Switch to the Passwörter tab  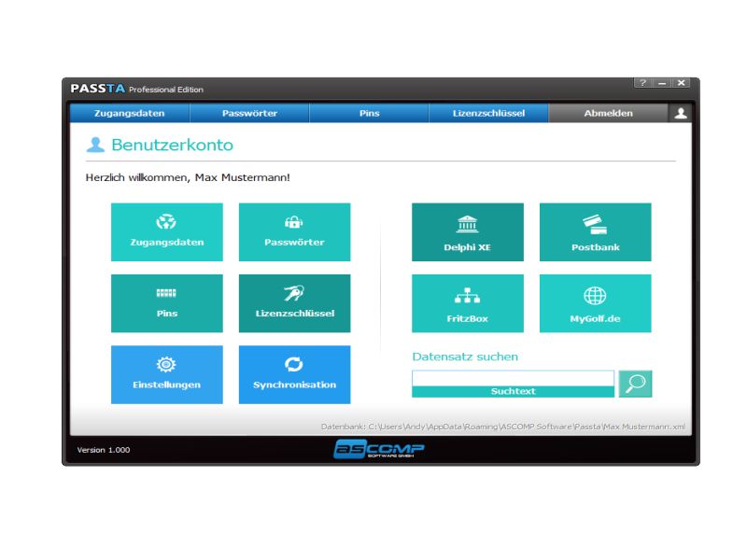pyautogui.click(x=249, y=113)
